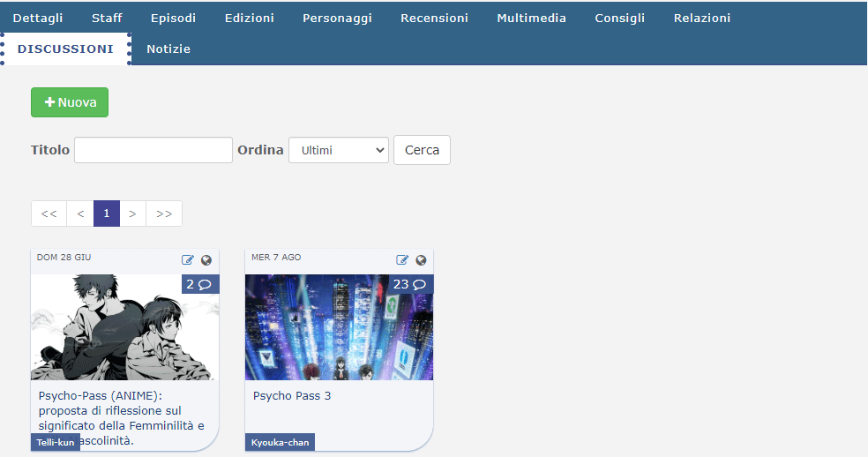Focus the Titolo search field
This screenshot has height=457, width=868.
pos(153,150)
